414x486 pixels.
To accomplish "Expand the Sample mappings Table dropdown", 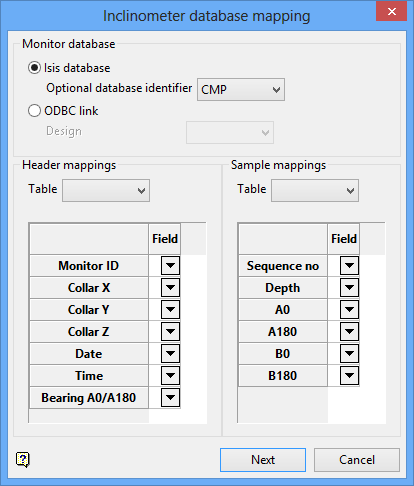I will coord(315,191).
